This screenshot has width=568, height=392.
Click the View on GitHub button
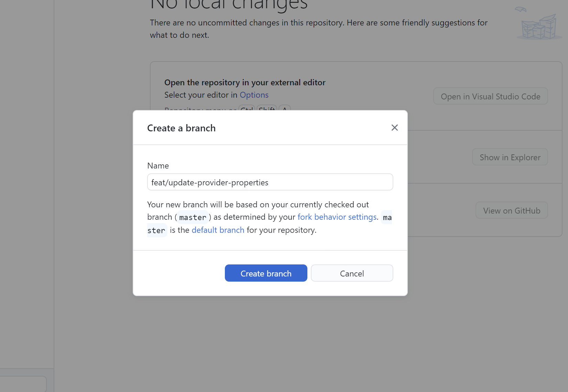click(512, 210)
